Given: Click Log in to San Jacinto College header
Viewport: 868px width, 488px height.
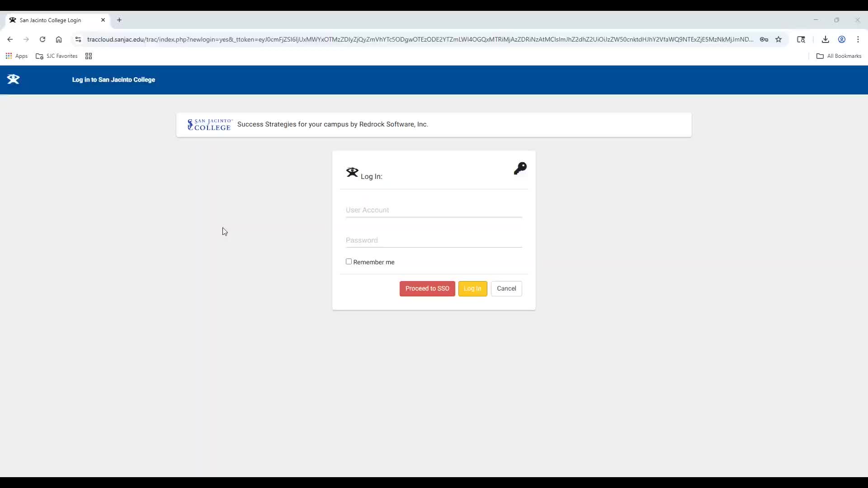Looking at the screenshot, I should point(113,80).
